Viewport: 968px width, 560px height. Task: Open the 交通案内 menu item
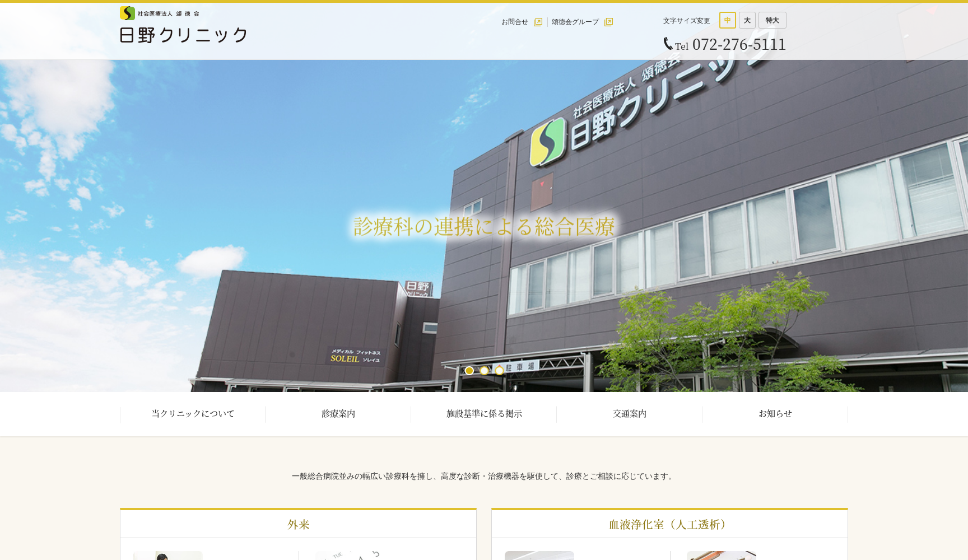[x=629, y=414]
